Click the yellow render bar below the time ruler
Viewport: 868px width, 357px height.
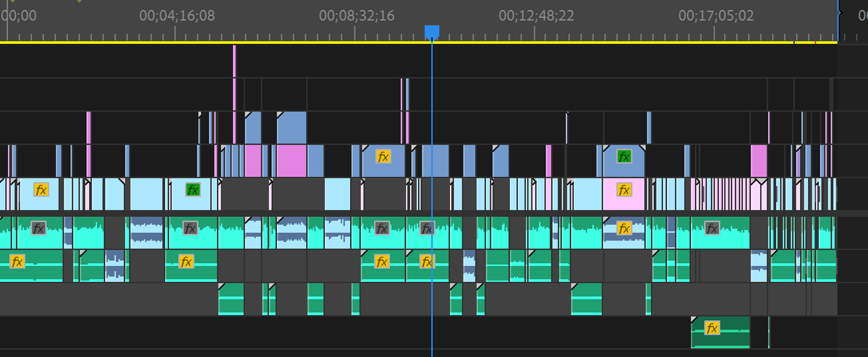coord(418,43)
